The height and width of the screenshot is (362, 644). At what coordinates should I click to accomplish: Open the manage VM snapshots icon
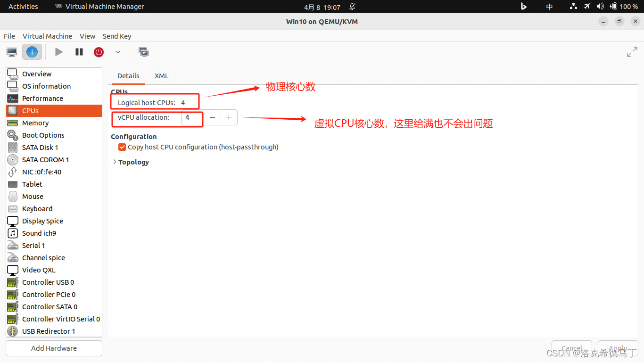pos(144,52)
